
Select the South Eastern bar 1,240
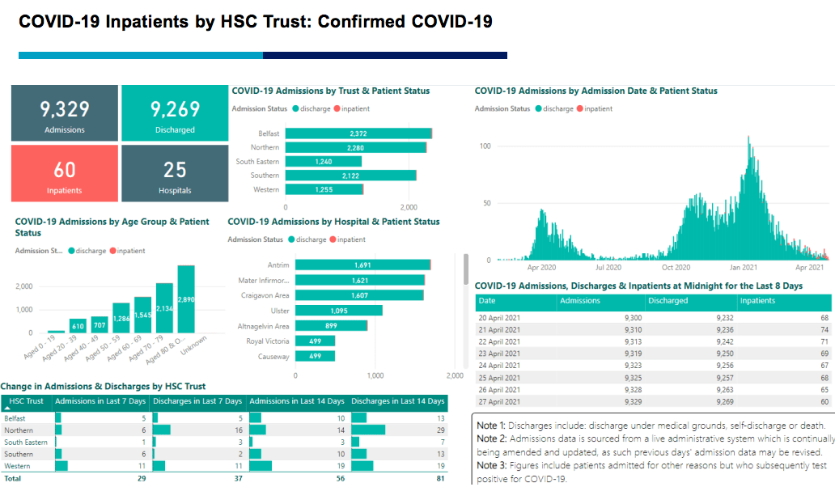[324, 161]
